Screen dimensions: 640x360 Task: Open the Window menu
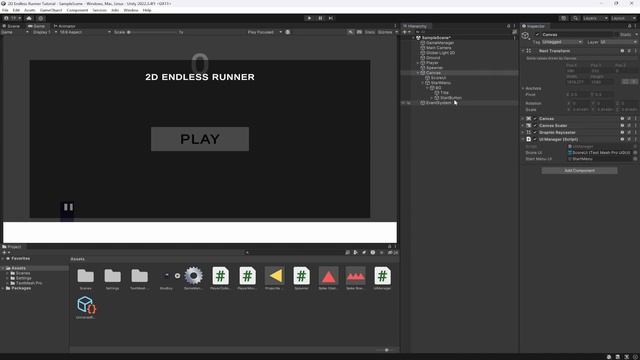tap(131, 10)
